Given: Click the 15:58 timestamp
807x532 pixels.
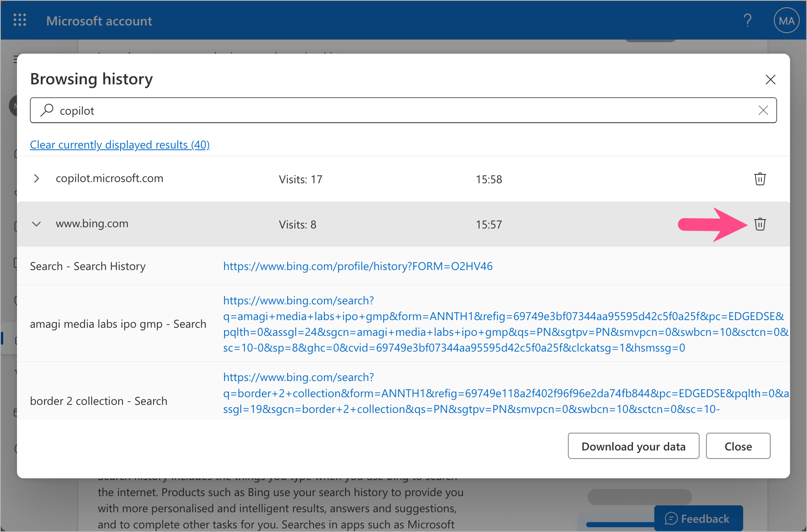Looking at the screenshot, I should pyautogui.click(x=489, y=179).
